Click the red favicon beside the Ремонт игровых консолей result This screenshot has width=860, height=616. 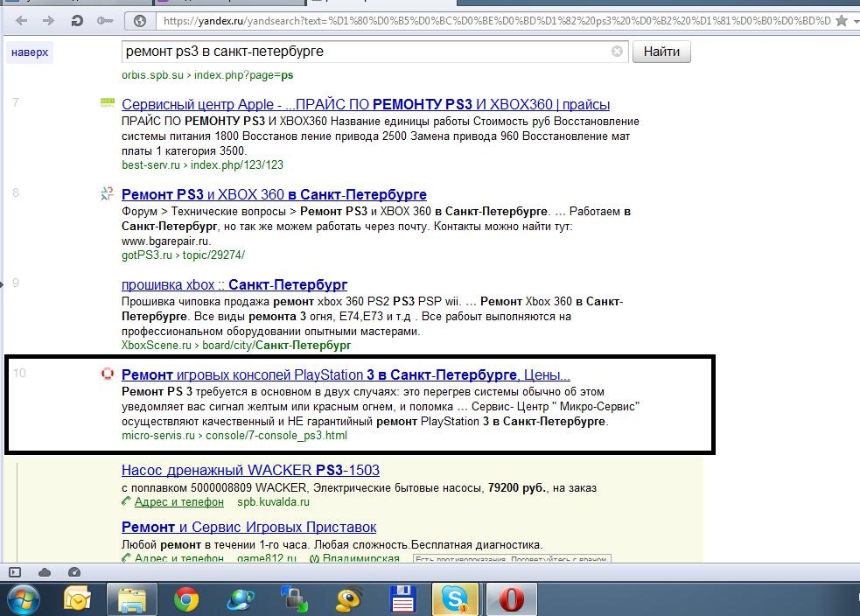pyautogui.click(x=108, y=374)
